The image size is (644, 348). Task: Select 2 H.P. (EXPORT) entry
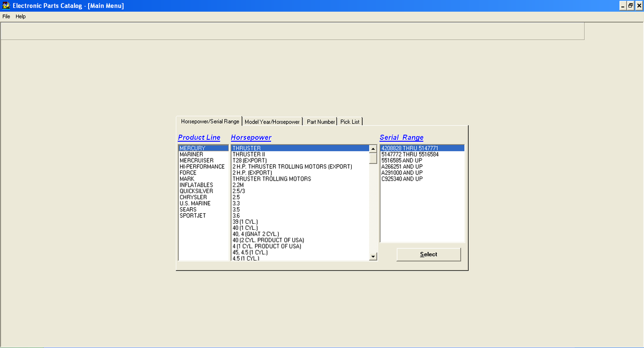pos(300,172)
